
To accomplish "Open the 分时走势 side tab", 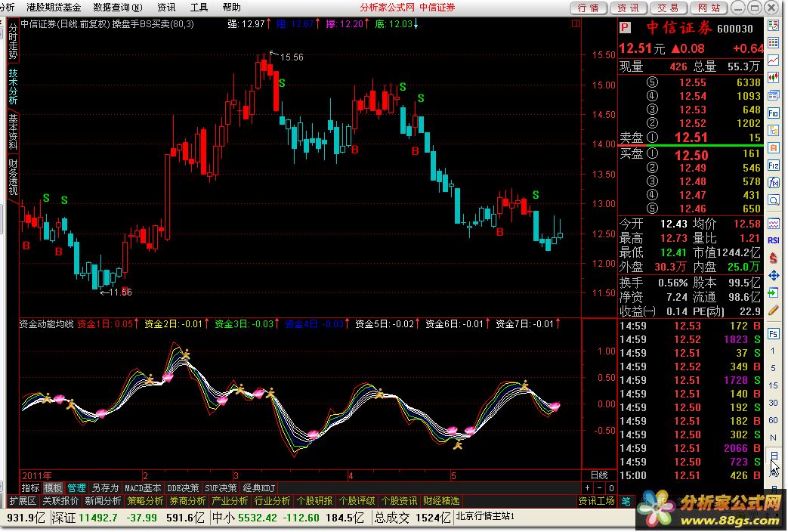I will pyautogui.click(x=13, y=41).
